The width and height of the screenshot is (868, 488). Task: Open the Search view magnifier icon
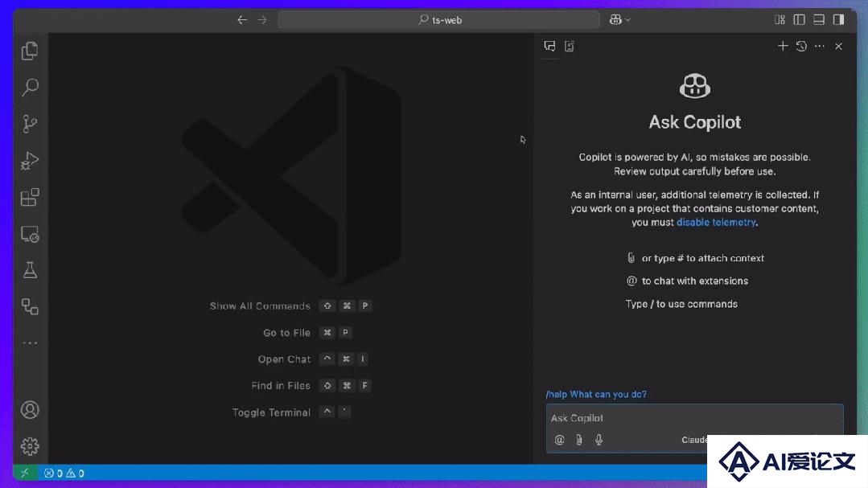click(x=30, y=87)
